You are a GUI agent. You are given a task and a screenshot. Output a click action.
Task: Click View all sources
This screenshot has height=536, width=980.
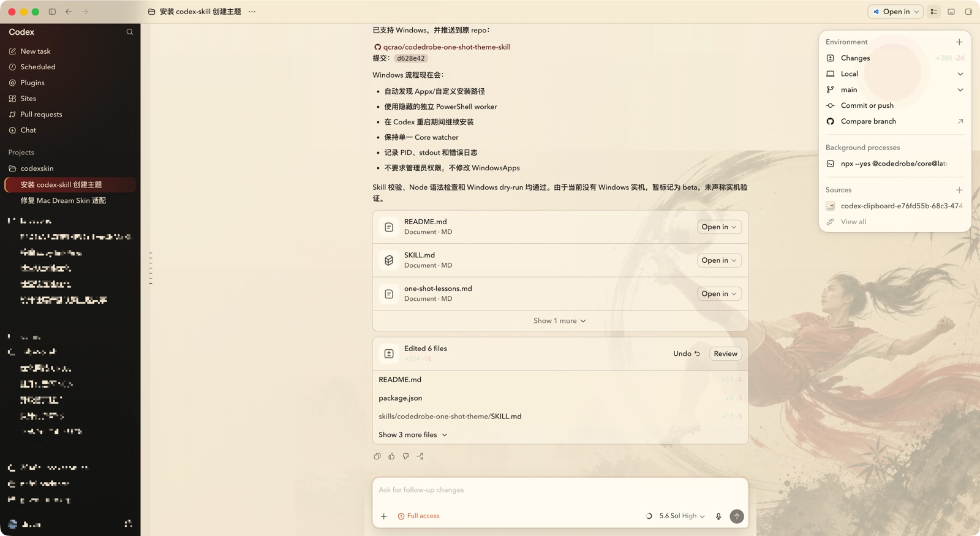point(853,222)
